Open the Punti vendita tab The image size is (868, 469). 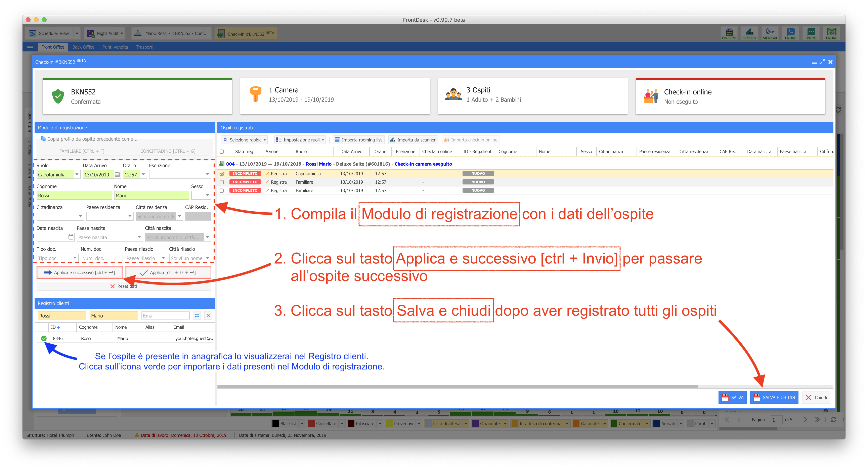pyautogui.click(x=115, y=47)
